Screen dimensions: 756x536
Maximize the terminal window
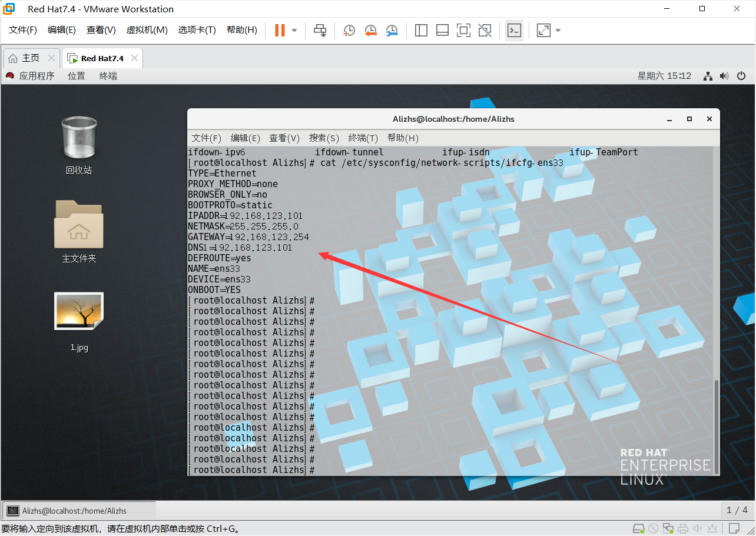[x=689, y=119]
